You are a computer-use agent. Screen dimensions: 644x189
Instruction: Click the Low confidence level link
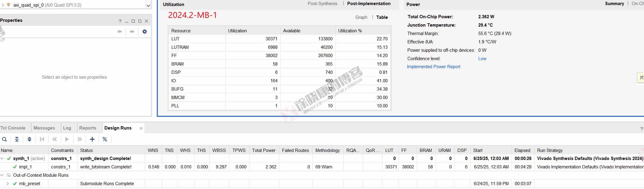(482, 59)
